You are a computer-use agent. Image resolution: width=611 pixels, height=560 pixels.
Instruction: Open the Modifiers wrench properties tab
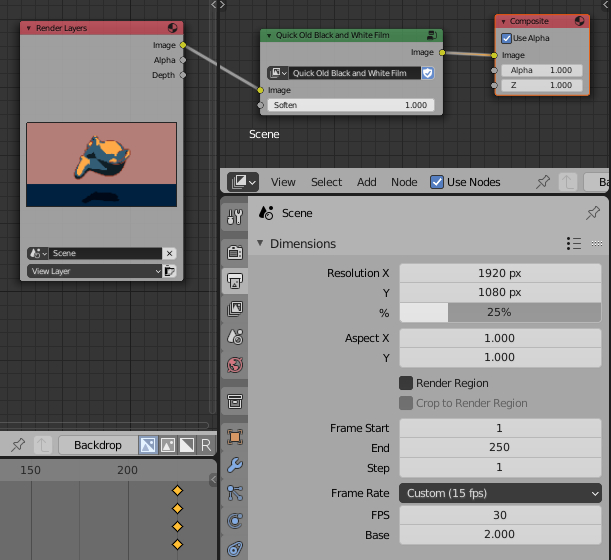click(235, 465)
